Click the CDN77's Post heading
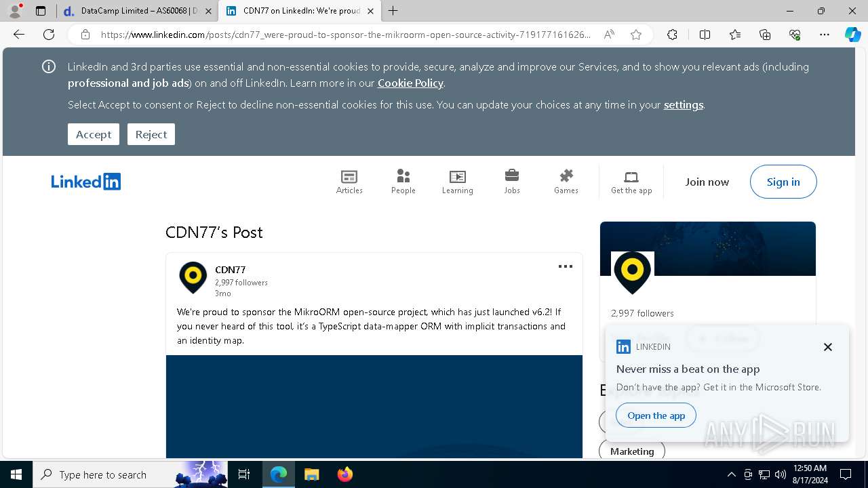The height and width of the screenshot is (488, 868). (214, 232)
